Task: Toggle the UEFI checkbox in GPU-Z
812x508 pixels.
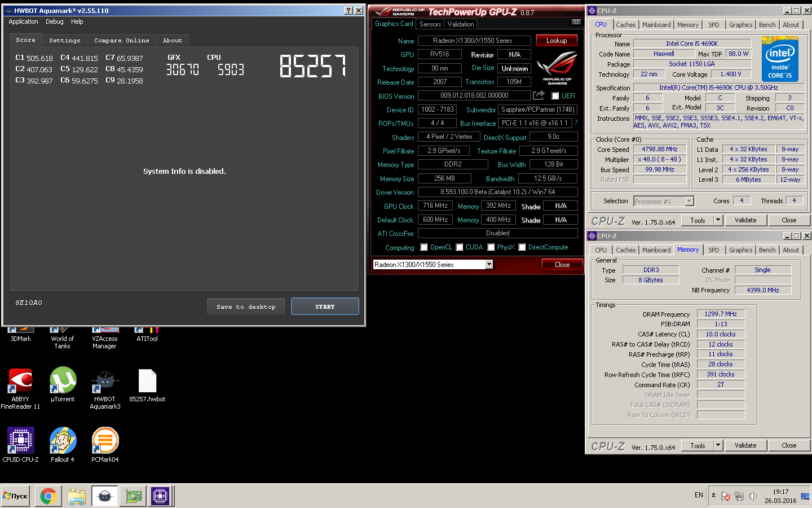Action: point(555,96)
